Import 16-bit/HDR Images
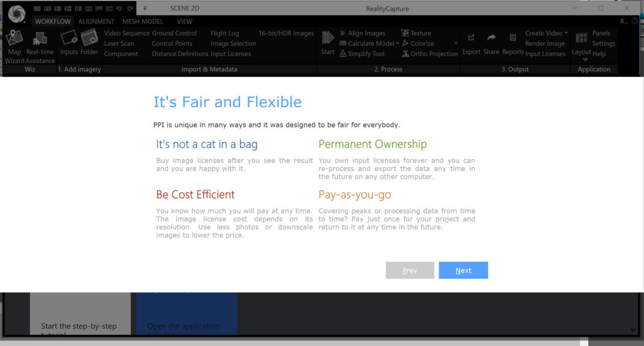644x346 pixels. pos(286,33)
